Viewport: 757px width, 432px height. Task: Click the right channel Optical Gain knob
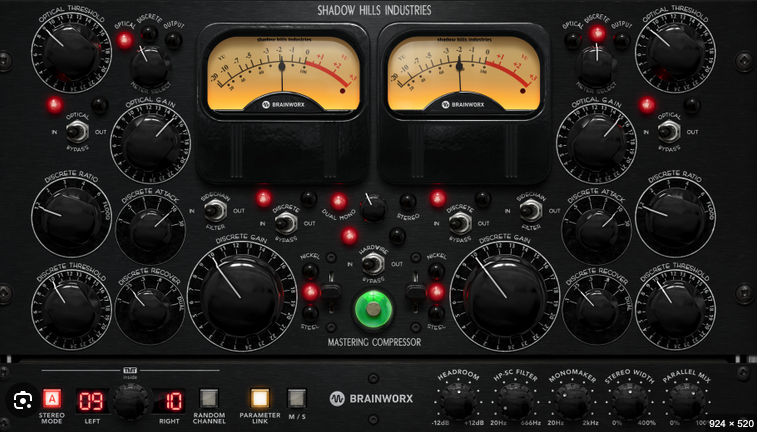click(x=596, y=143)
